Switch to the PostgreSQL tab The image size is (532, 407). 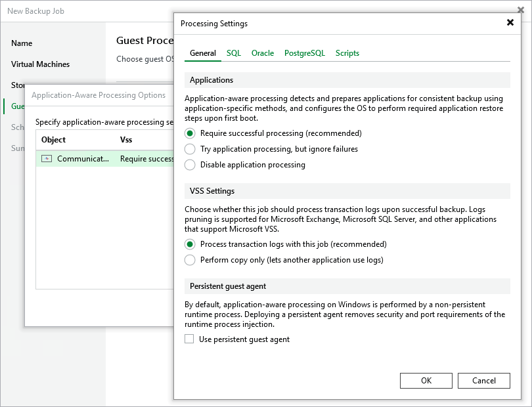pyautogui.click(x=305, y=53)
